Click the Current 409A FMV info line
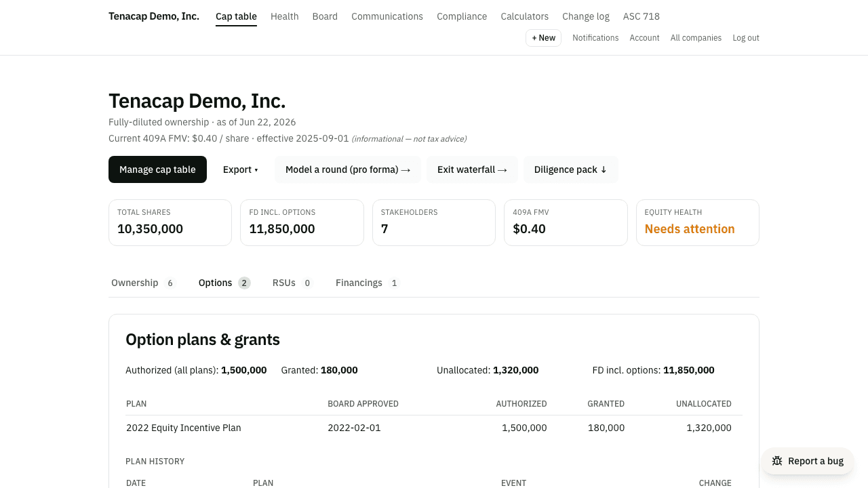 tap(288, 138)
